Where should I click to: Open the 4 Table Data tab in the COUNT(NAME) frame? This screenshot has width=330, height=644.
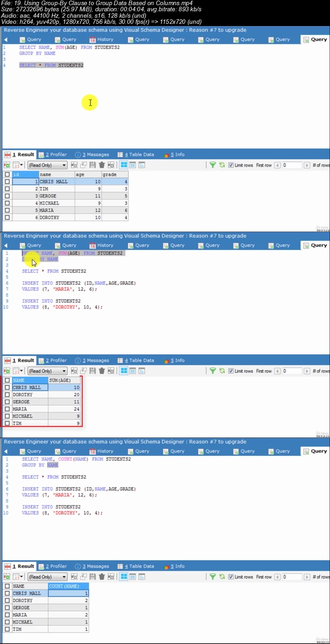pyautogui.click(x=136, y=566)
